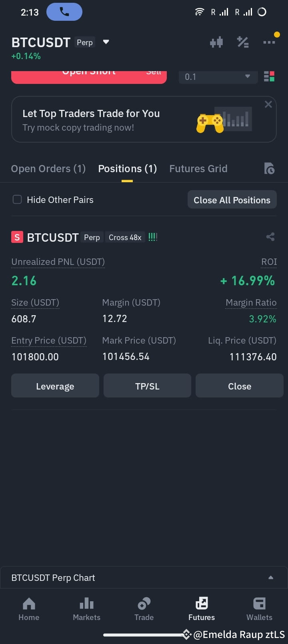
Task: Dismiss the copy trading banner
Action: coord(268,104)
